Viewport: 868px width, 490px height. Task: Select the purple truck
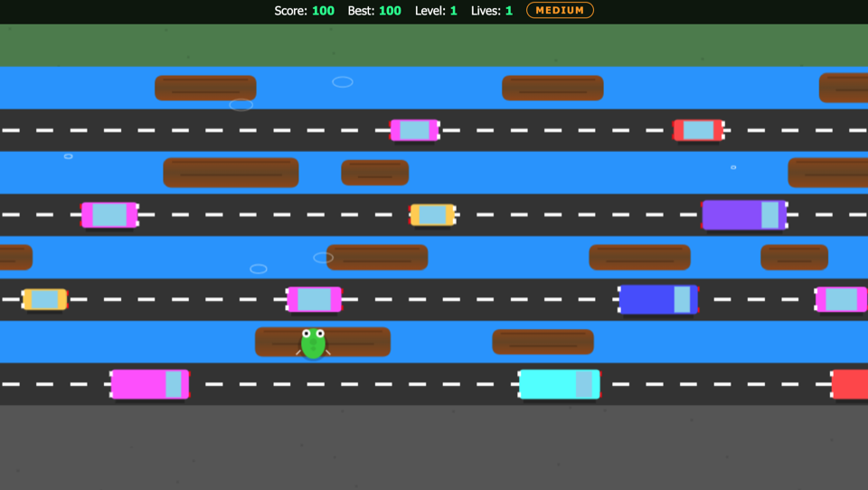pyautogui.click(x=744, y=215)
